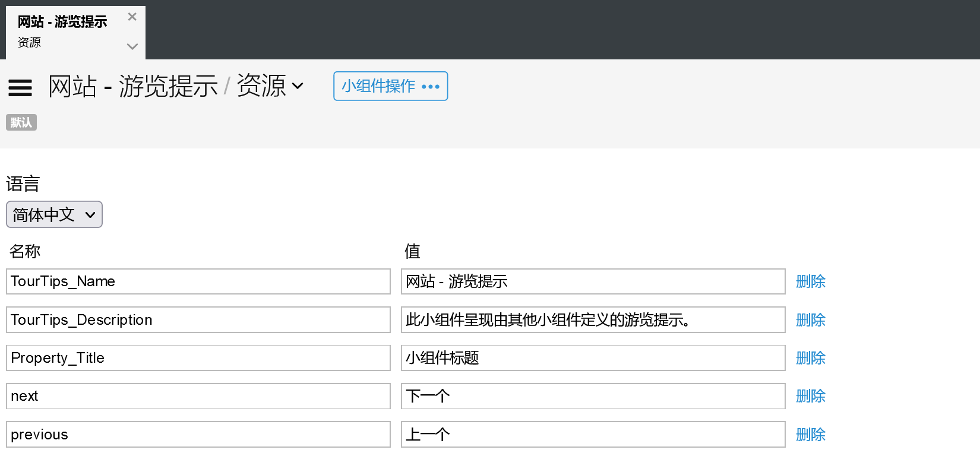Select the 网站 - 游览提示 tab
The height and width of the screenshot is (456, 980).
coord(62,23)
